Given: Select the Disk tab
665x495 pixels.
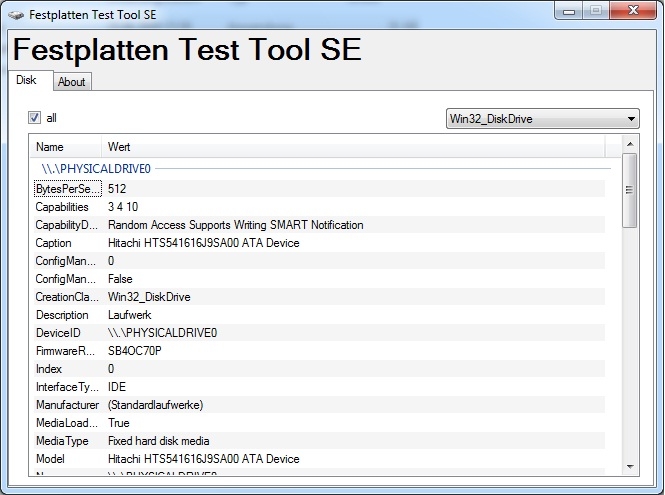Looking at the screenshot, I should (x=26, y=81).
